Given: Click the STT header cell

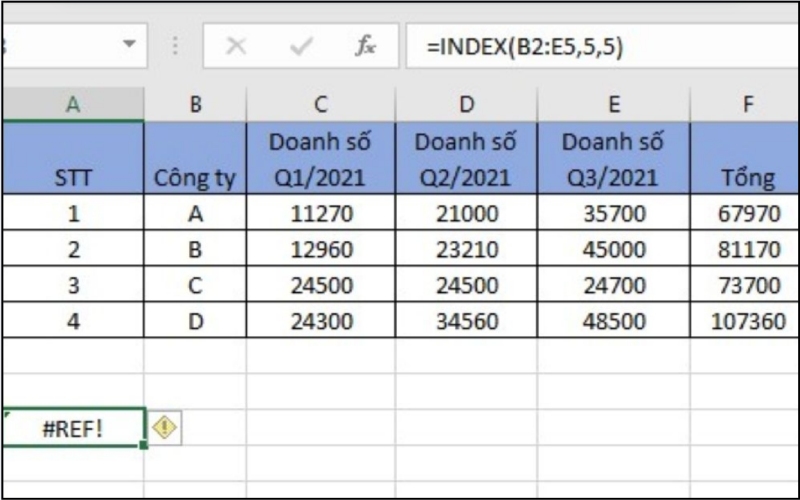Looking at the screenshot, I should click(x=73, y=158).
